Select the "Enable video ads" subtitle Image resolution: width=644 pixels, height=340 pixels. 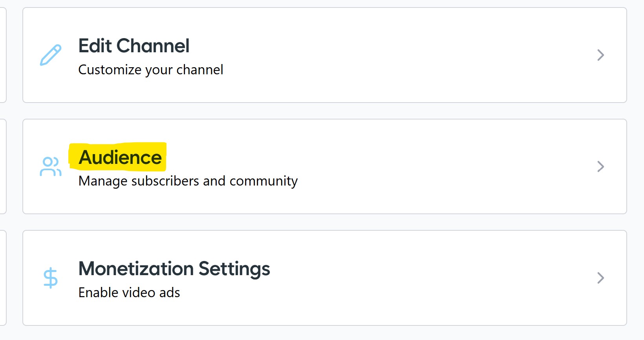129,293
